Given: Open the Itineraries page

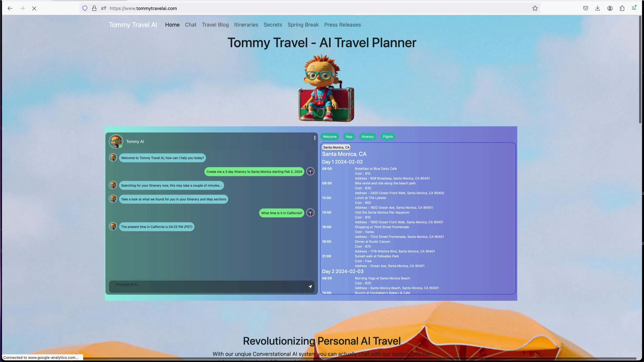Looking at the screenshot, I should 246,25.
